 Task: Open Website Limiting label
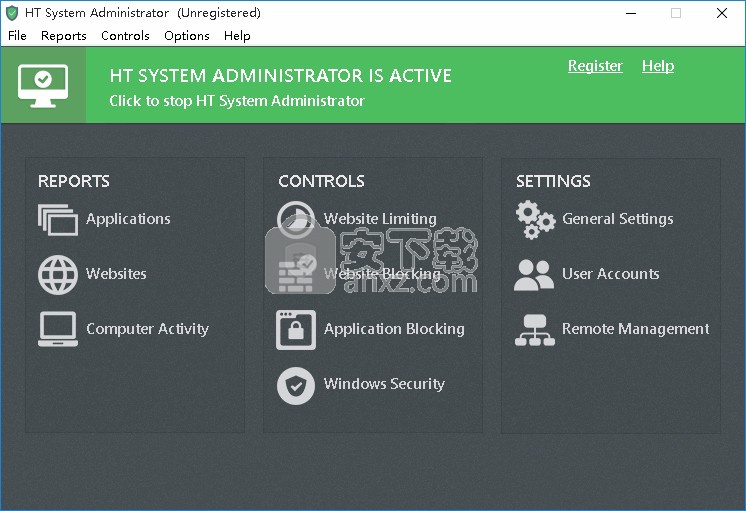380,219
